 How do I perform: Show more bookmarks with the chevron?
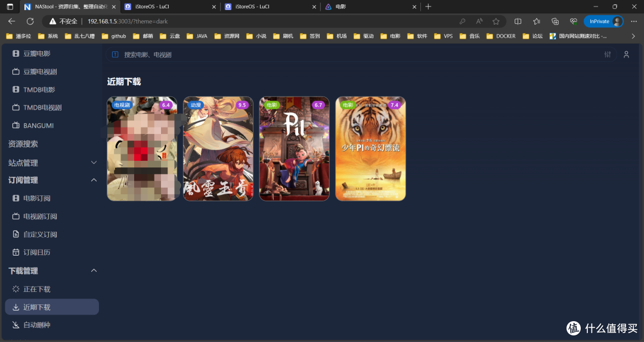(x=633, y=36)
